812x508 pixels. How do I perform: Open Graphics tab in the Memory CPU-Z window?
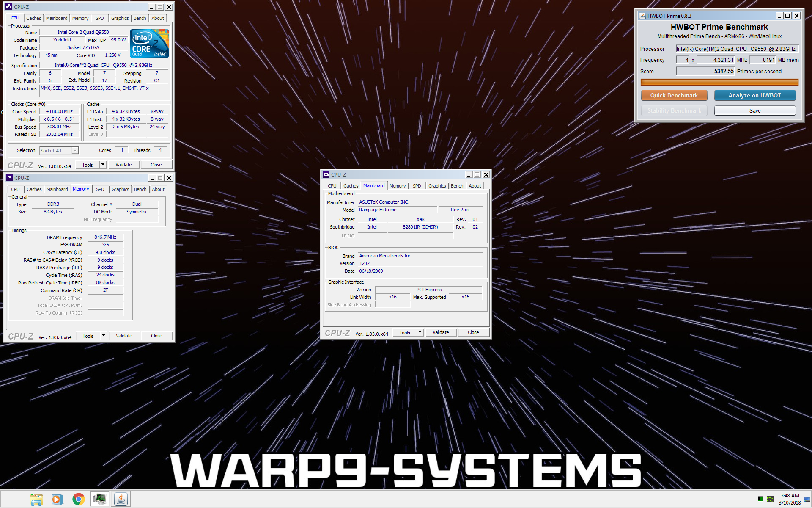(121, 189)
